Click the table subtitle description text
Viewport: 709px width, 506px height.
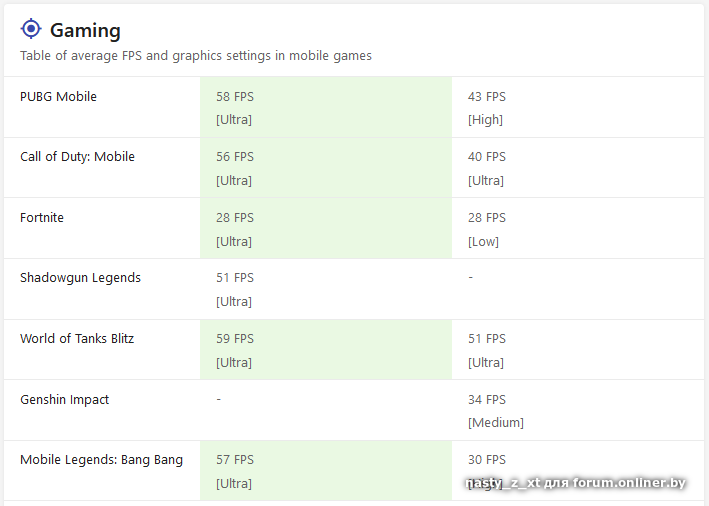tap(196, 56)
